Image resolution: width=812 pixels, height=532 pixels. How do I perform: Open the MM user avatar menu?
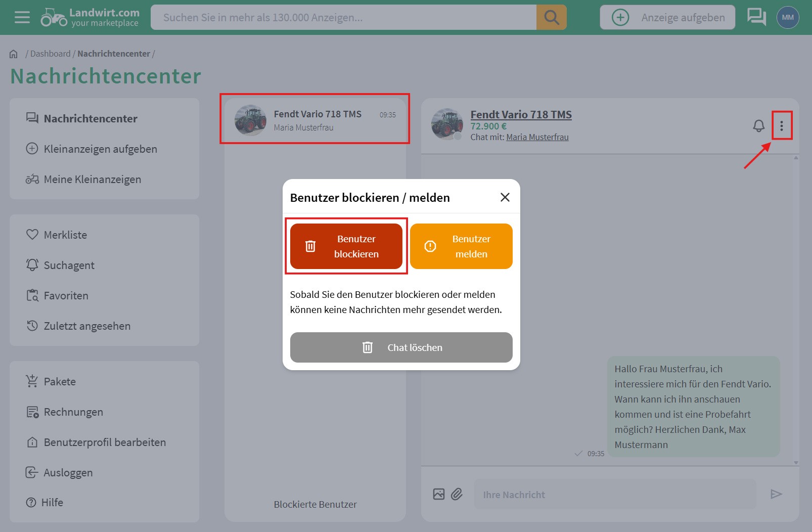(787, 18)
